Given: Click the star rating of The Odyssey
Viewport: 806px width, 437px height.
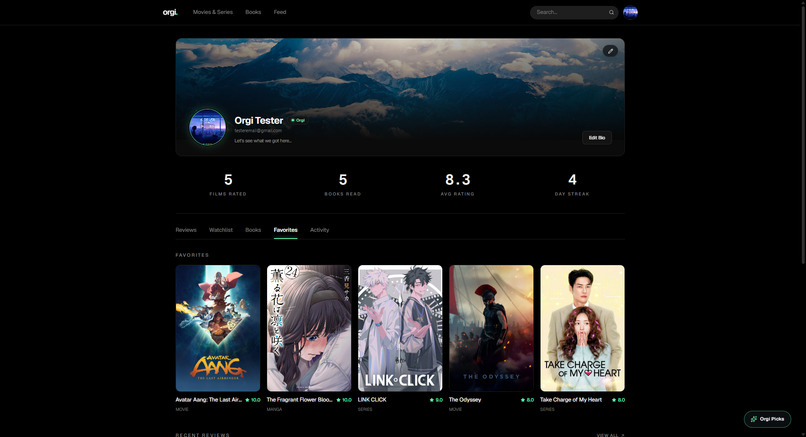Looking at the screenshot, I should tap(527, 400).
